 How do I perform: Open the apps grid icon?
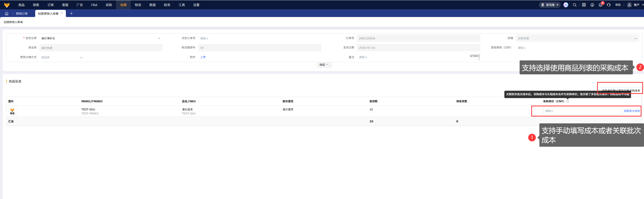click(584, 5)
